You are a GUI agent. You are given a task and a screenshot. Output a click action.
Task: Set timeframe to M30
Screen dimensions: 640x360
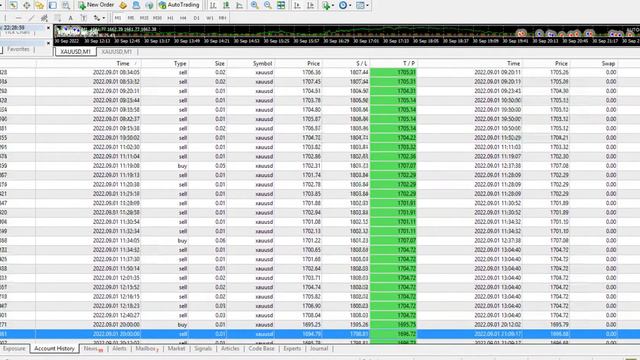pyautogui.click(x=158, y=18)
